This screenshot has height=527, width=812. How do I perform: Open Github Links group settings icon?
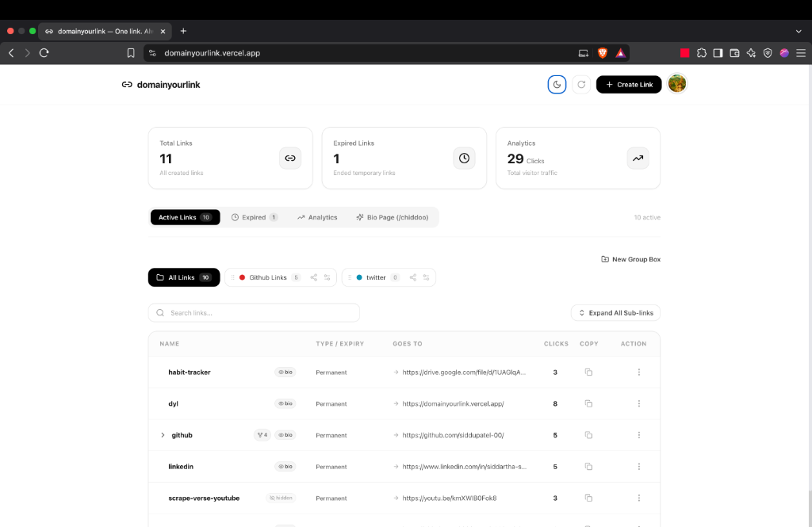[x=327, y=277]
